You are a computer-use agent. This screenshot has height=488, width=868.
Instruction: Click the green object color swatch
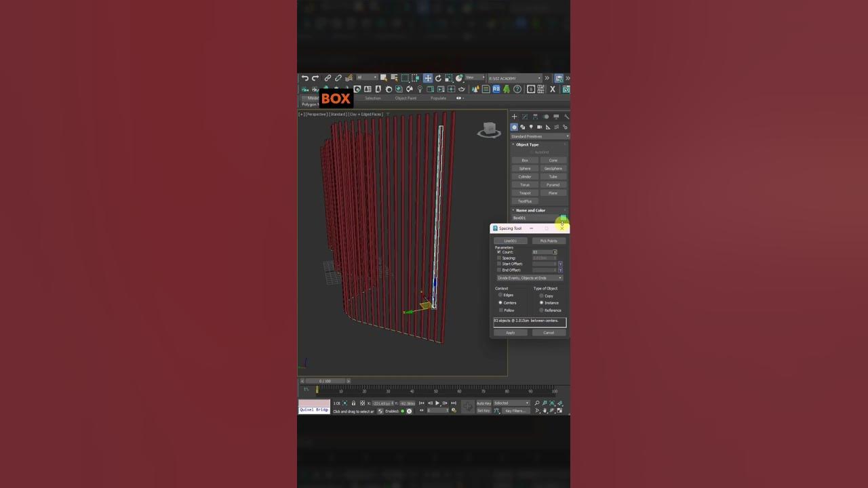tap(564, 218)
